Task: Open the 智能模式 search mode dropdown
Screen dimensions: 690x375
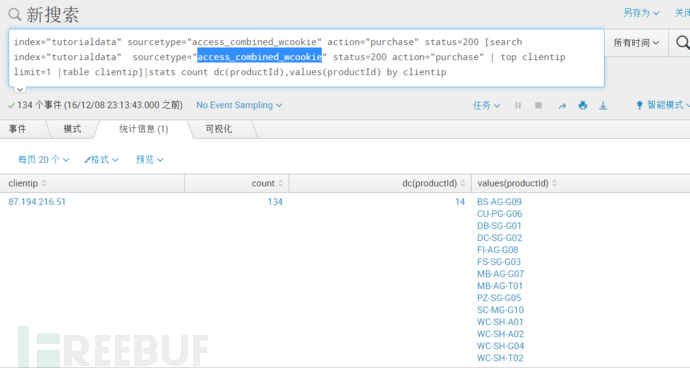Action: (x=668, y=105)
